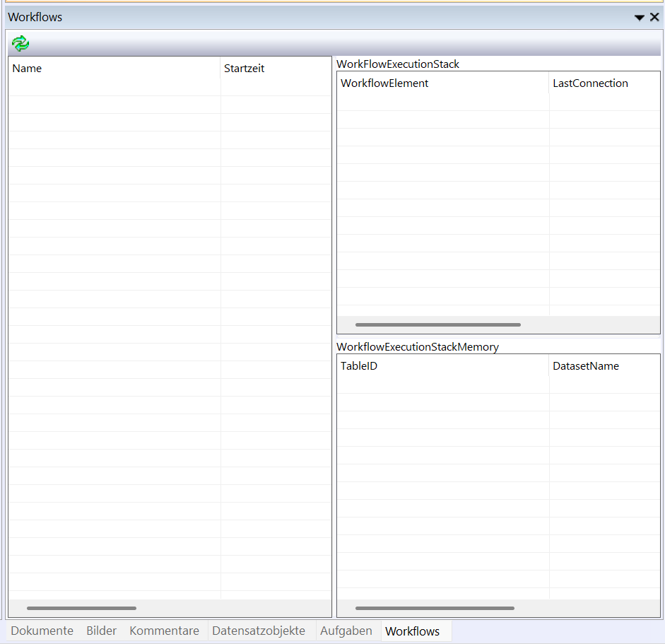Activate the Workflows tab at the bottom

tap(413, 631)
